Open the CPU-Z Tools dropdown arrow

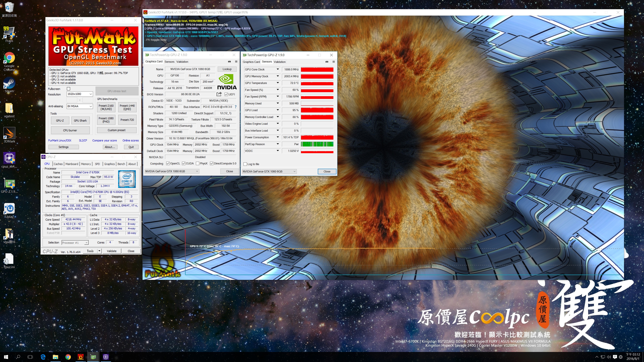[x=99, y=251]
